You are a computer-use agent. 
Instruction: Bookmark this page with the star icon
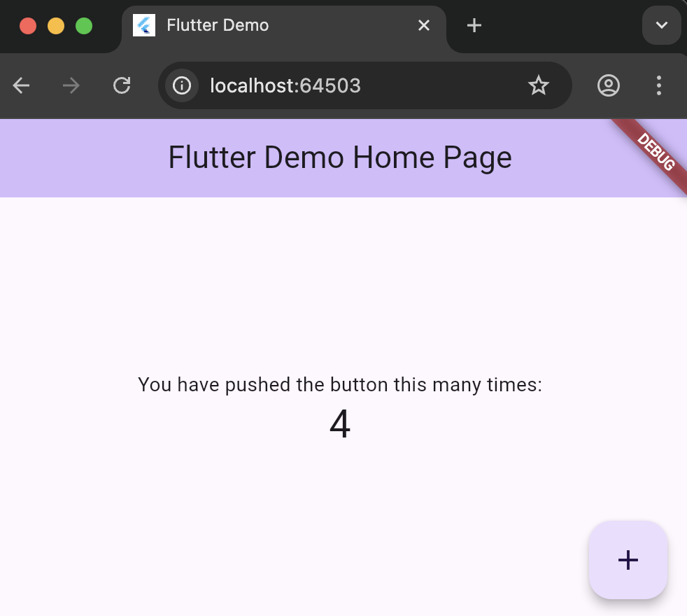click(x=539, y=85)
